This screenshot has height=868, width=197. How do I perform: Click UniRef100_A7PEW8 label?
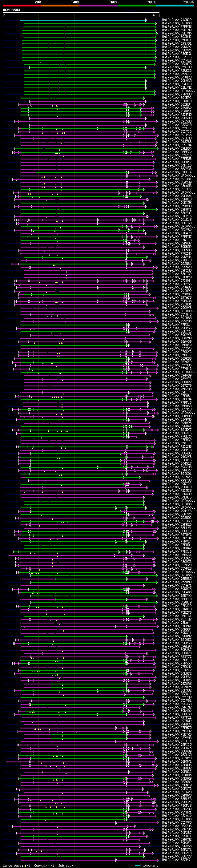[x=177, y=159]
